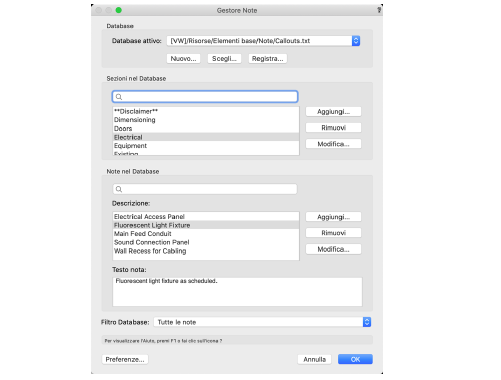Click inside the Testo nota text area
The width and height of the screenshot is (501, 380).
tap(237, 292)
